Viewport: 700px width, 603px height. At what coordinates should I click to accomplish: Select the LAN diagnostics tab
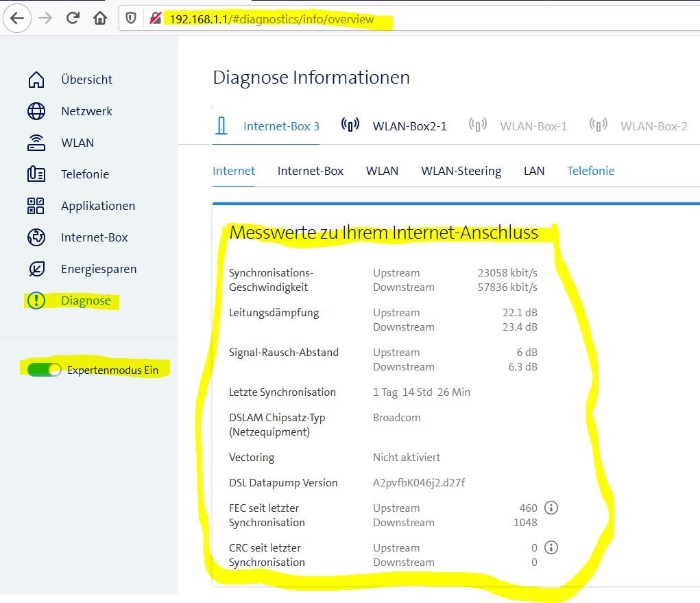[x=533, y=171]
